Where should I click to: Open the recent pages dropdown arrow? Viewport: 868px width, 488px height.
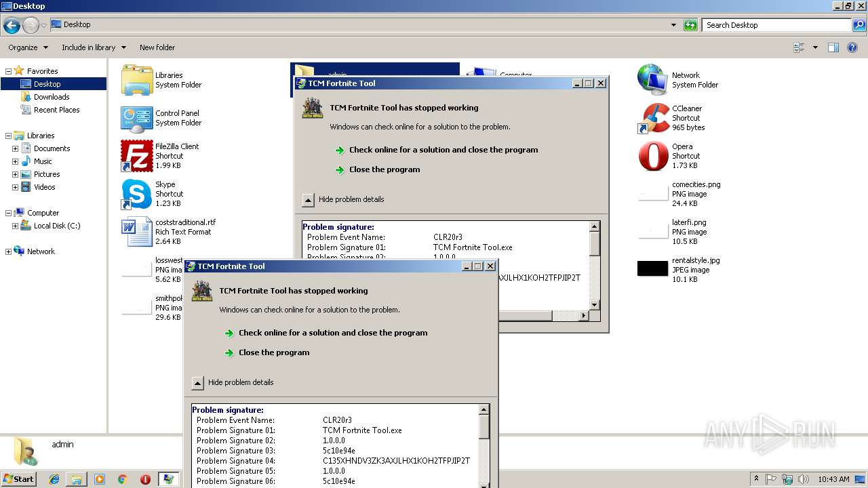[x=43, y=26]
